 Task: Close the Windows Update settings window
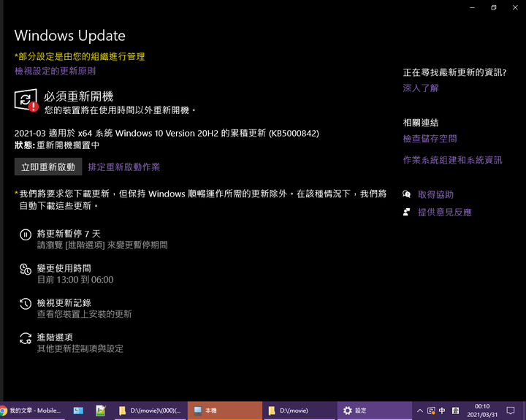pyautogui.click(x=515, y=7)
